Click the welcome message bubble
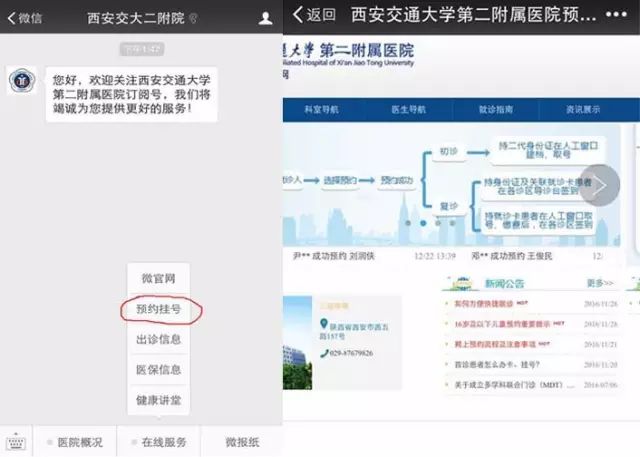The image size is (640, 457). [131, 94]
